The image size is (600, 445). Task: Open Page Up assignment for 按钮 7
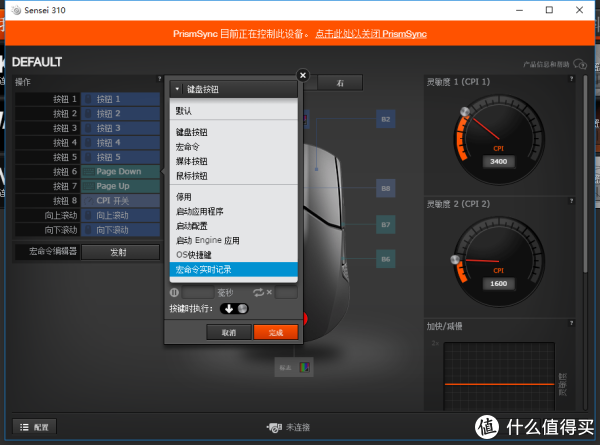pos(120,186)
